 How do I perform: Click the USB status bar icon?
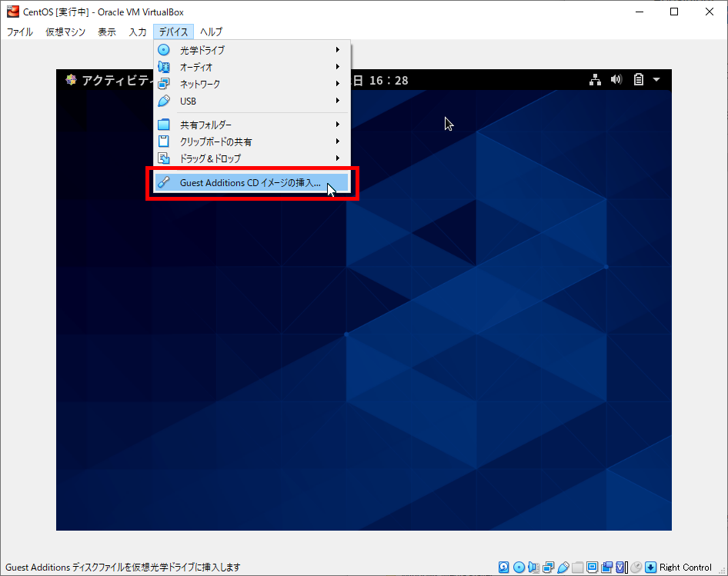563,568
